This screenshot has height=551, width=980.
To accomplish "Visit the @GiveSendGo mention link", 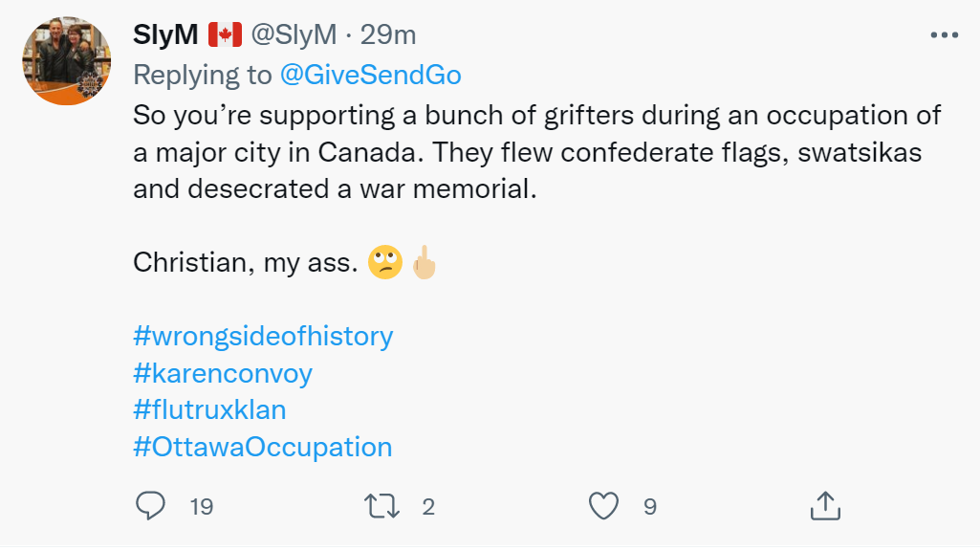I will pos(371,75).
